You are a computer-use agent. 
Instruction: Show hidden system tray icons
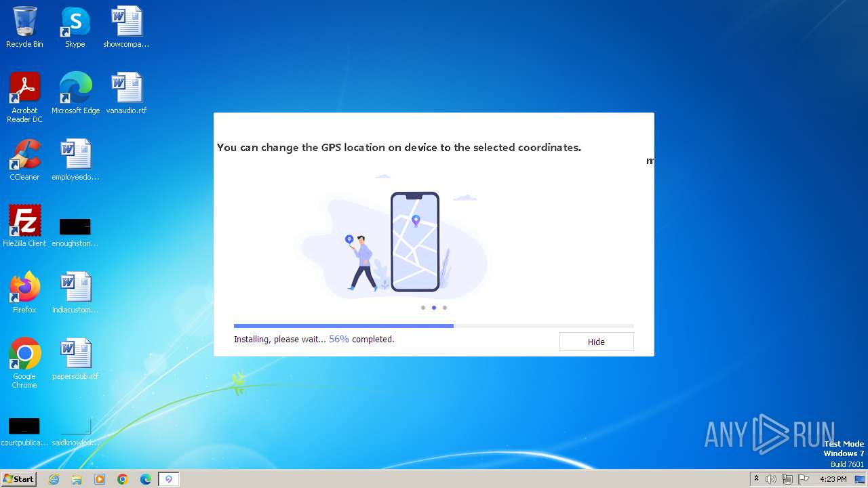[x=756, y=479]
